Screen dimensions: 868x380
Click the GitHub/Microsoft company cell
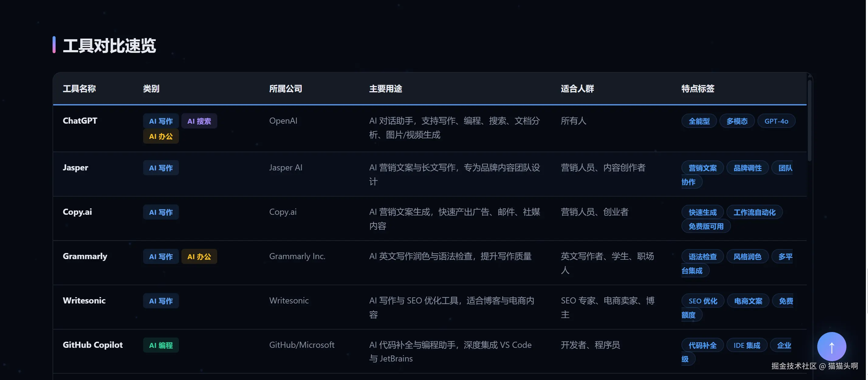coord(302,345)
